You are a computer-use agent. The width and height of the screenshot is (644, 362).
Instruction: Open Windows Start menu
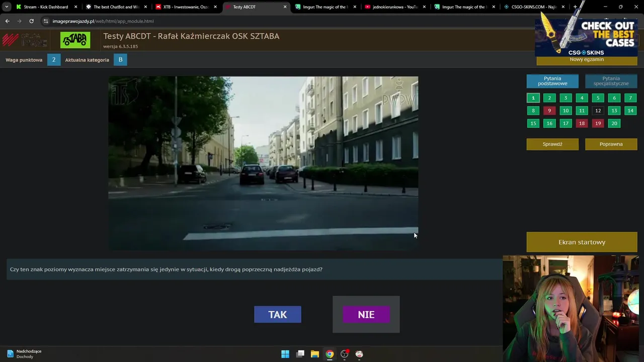pyautogui.click(x=285, y=354)
